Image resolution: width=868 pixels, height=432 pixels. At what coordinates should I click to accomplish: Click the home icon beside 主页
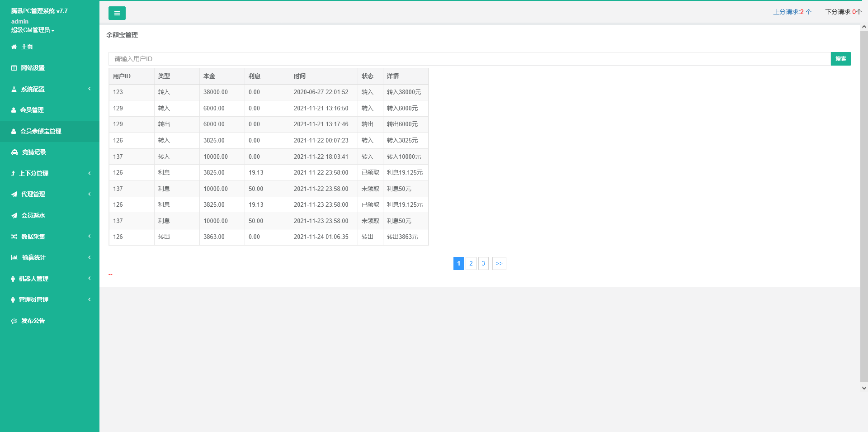click(14, 47)
